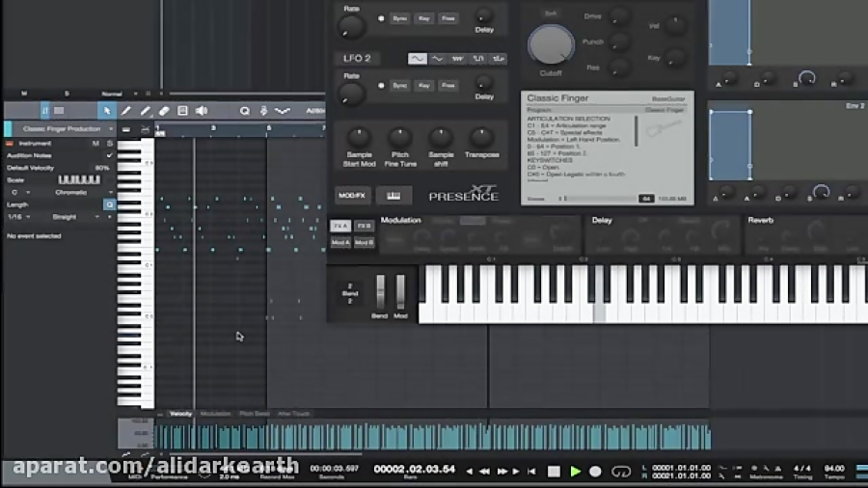
Task: Click the Mod wheel slider
Action: (x=400, y=292)
